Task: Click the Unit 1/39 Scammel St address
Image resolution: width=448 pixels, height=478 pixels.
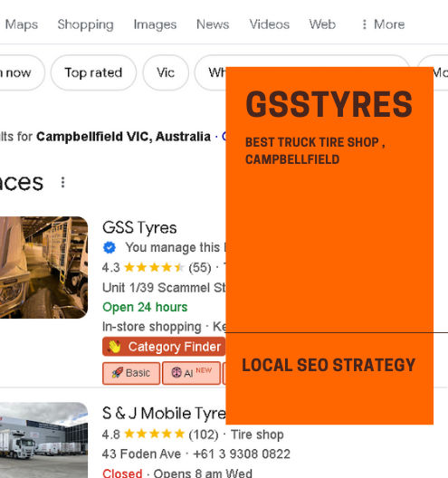Action: [x=164, y=288]
